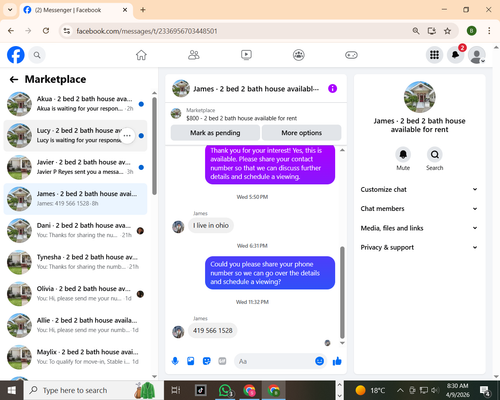Click the listing photo in right panel
This screenshot has width=500, height=400.
(419, 97)
